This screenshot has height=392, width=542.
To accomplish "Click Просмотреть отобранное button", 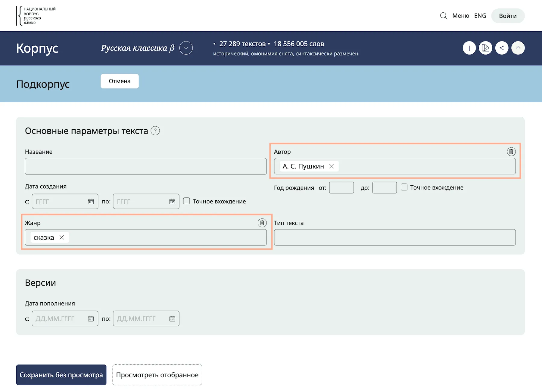I will [x=157, y=375].
